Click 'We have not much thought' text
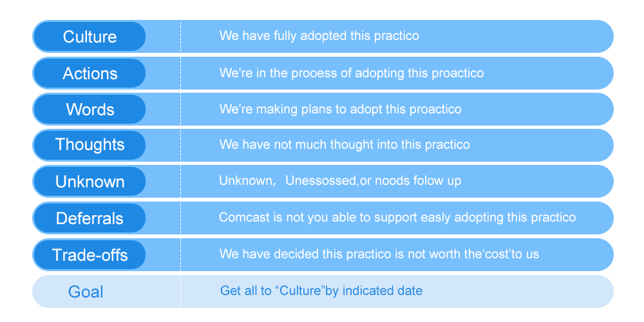This screenshot has width=644, height=322. tap(345, 144)
